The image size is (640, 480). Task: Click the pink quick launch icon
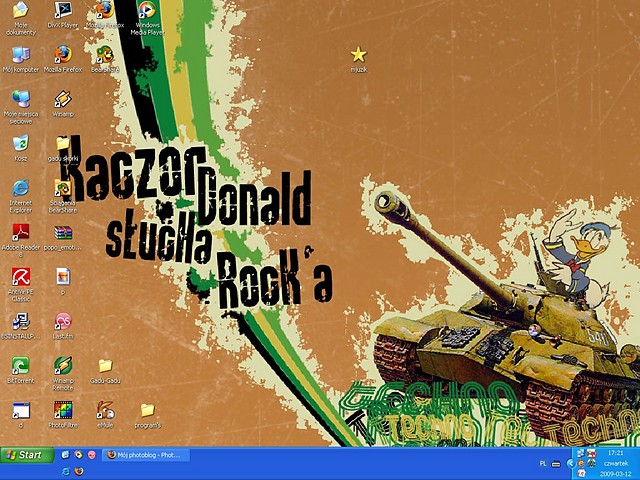click(92, 454)
